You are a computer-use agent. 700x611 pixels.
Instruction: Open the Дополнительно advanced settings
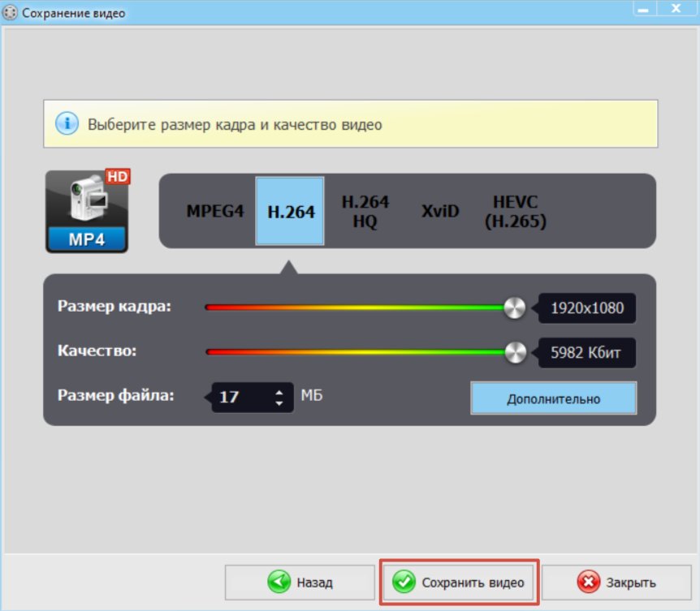[553, 398]
